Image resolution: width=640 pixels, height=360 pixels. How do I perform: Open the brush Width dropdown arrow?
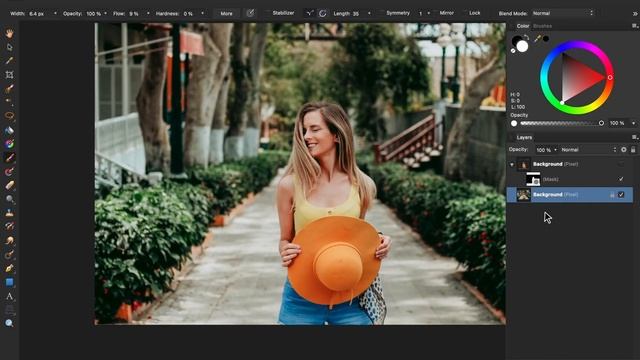(56, 13)
